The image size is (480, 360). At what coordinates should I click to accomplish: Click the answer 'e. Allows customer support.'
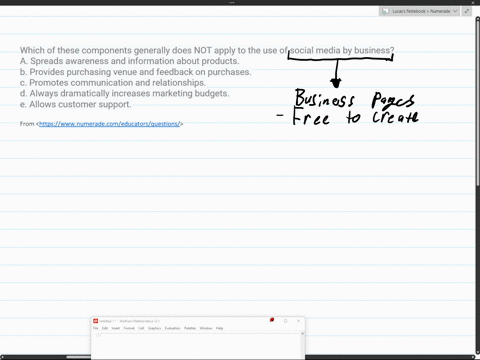click(x=75, y=104)
